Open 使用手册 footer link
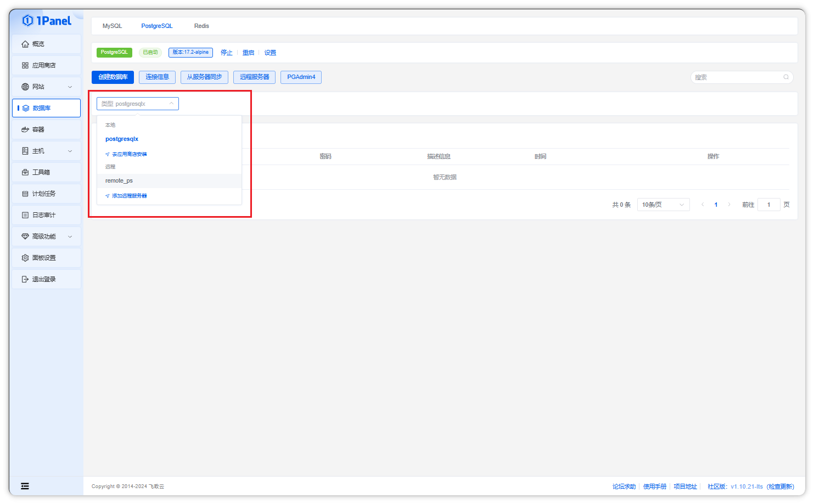Screen dimensions: 814x504 point(655,486)
